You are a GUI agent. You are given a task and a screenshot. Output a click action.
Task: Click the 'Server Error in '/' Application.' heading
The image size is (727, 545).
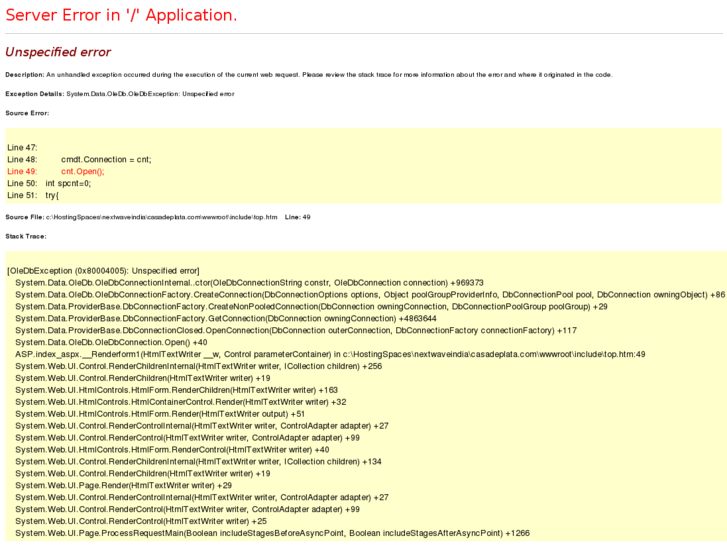(121, 15)
